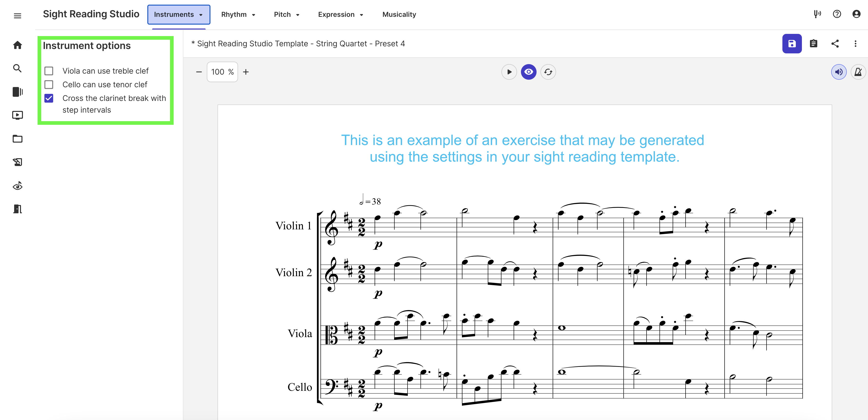This screenshot has height=420, width=868.
Task: Open the user account icon
Action: [x=857, y=14]
